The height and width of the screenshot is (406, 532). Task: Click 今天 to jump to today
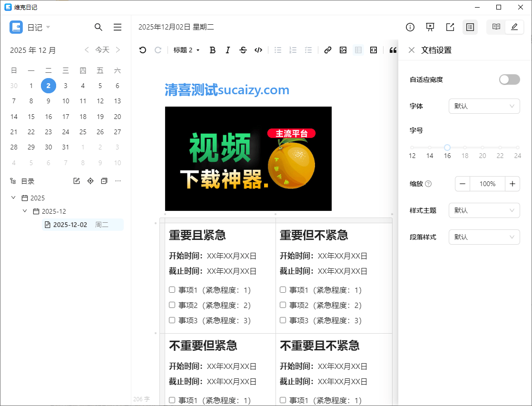[103, 50]
